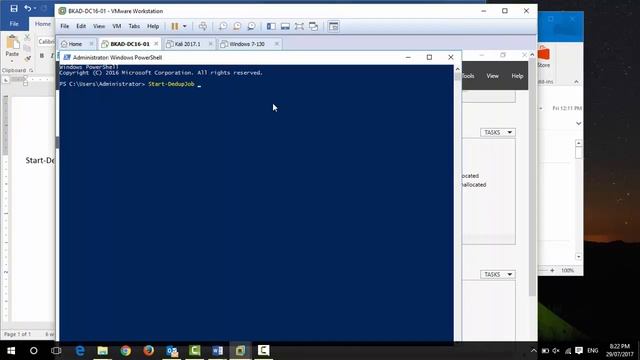Screen dimensions: 640x360
Task: Open the Tools menu in Server Manager
Action: click(x=468, y=76)
